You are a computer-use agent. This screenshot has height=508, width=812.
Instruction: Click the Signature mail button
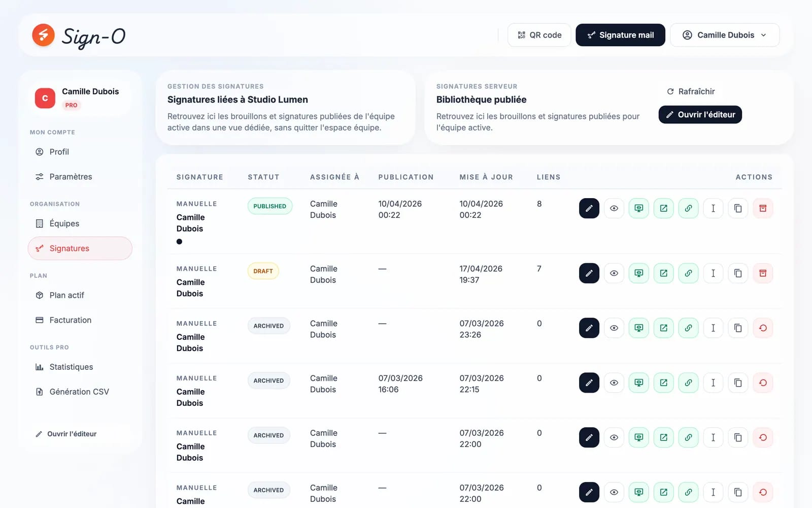(x=620, y=35)
